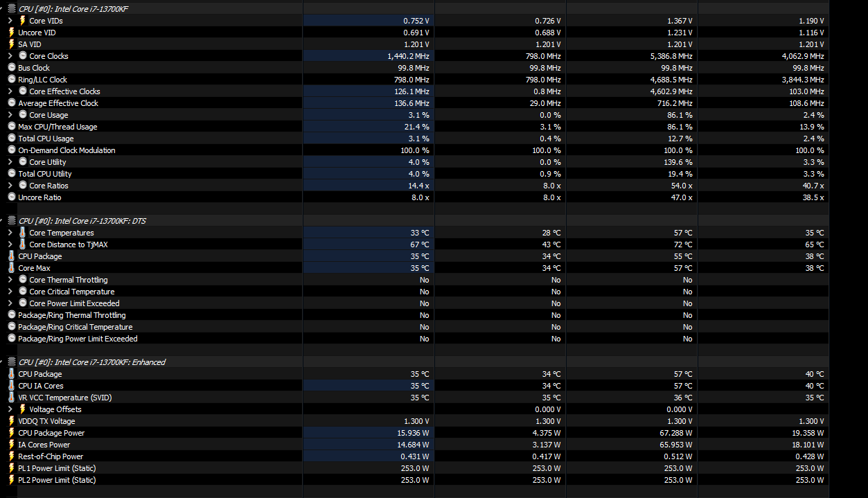Click the Average Effective Clock icon

tap(11, 103)
